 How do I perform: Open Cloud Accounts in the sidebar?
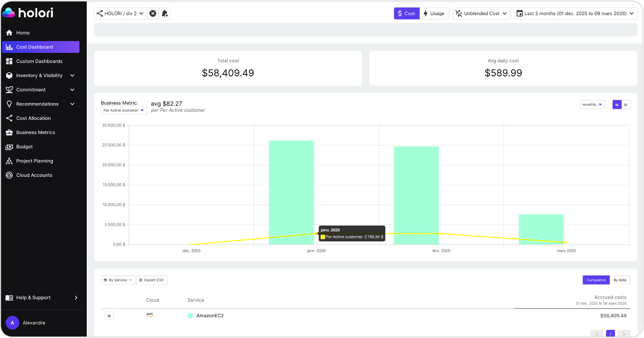tap(35, 175)
